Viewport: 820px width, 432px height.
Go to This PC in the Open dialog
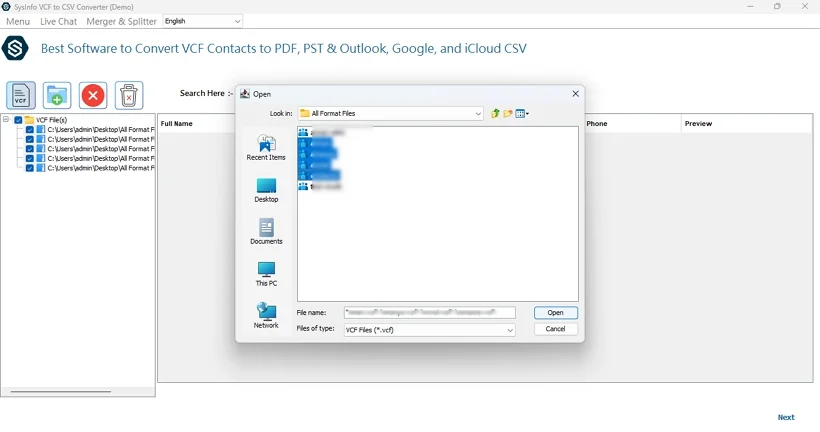click(266, 274)
